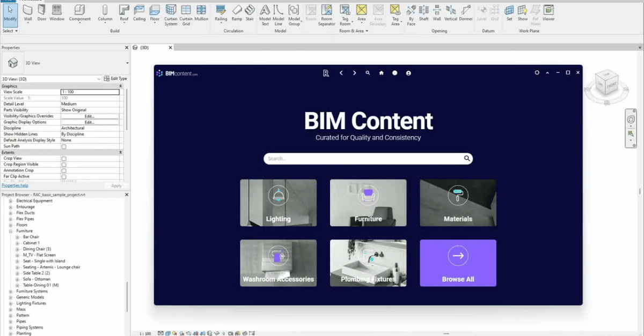Click the Model Text tool
Viewport: 644px width, 336px height.
(265, 15)
